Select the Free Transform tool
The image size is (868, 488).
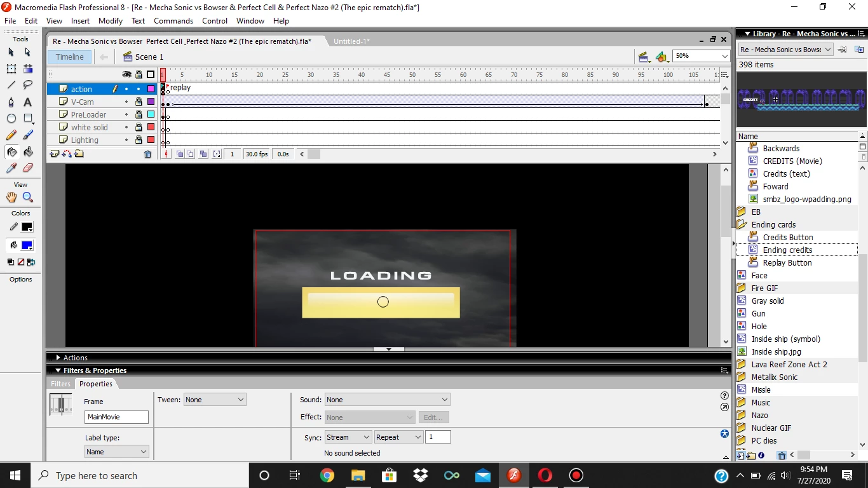[x=11, y=69]
